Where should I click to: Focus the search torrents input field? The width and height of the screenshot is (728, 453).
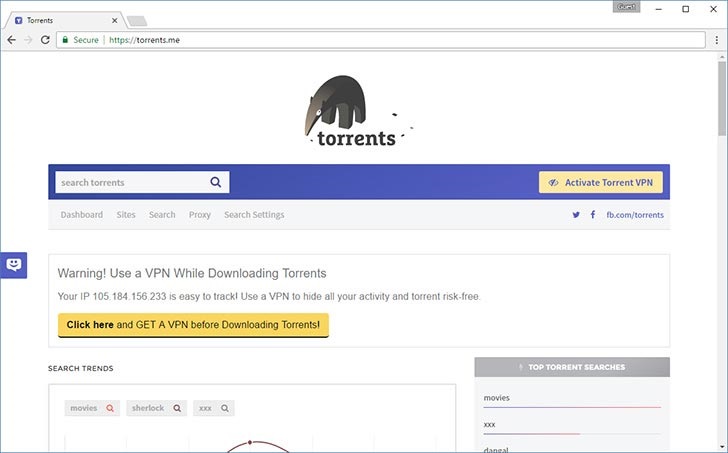pos(142,182)
